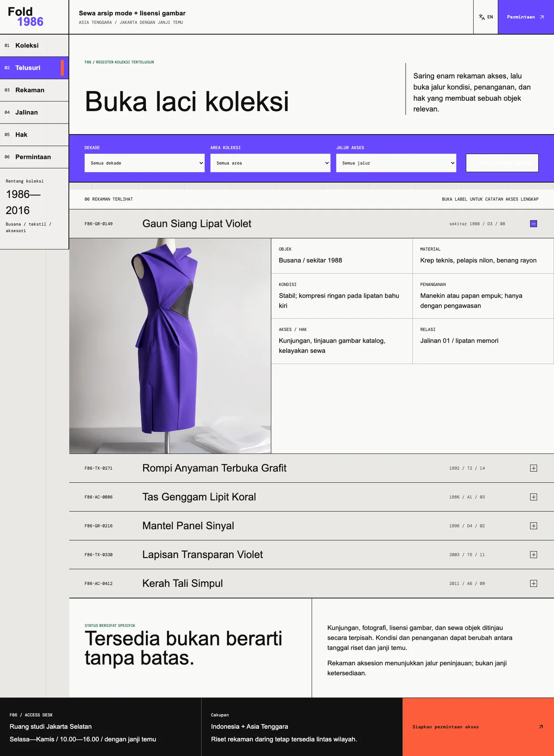The image size is (554, 756).
Task: Click the heading 'Buka laci koleksi'
Action: click(x=187, y=101)
